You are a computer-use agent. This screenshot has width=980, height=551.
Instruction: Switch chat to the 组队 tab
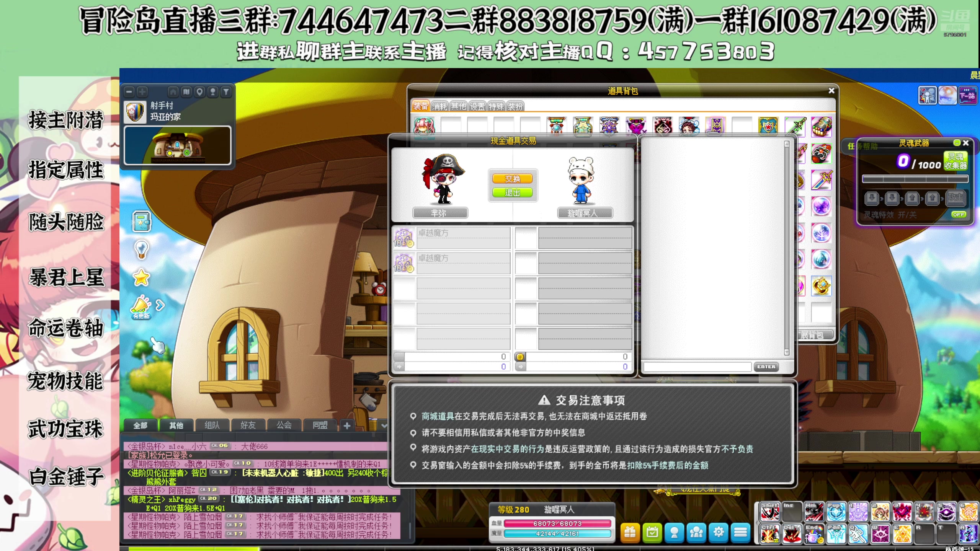coord(212,425)
